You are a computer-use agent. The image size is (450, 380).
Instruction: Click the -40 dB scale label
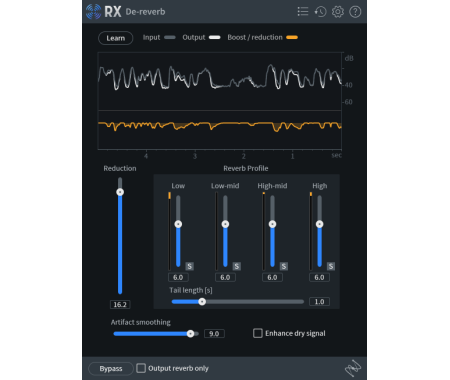click(348, 85)
